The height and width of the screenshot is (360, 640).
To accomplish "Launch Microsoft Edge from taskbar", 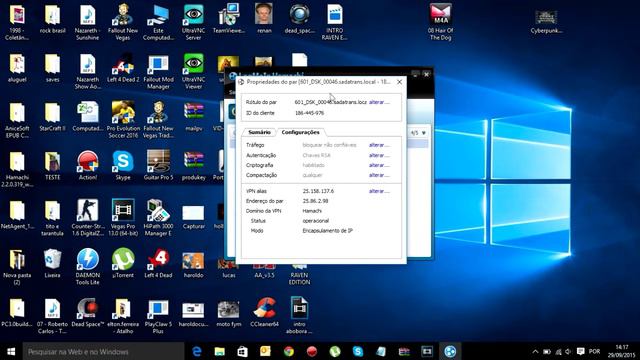I will click(197, 351).
